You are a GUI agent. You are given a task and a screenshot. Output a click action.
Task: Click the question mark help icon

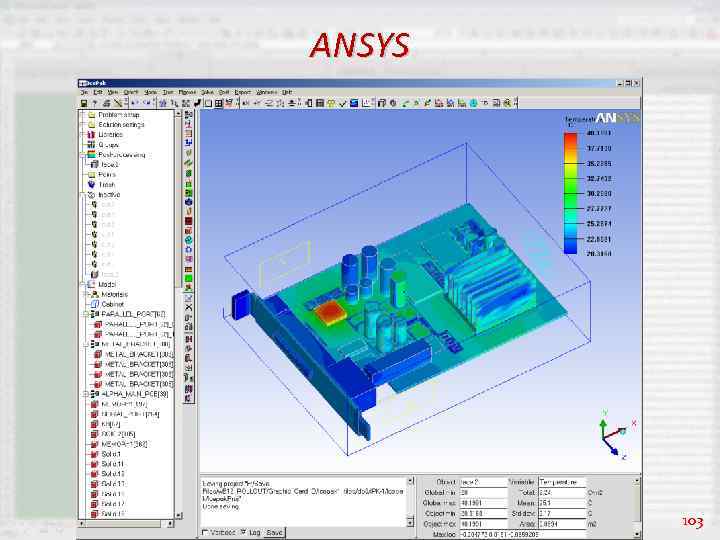coord(95,103)
